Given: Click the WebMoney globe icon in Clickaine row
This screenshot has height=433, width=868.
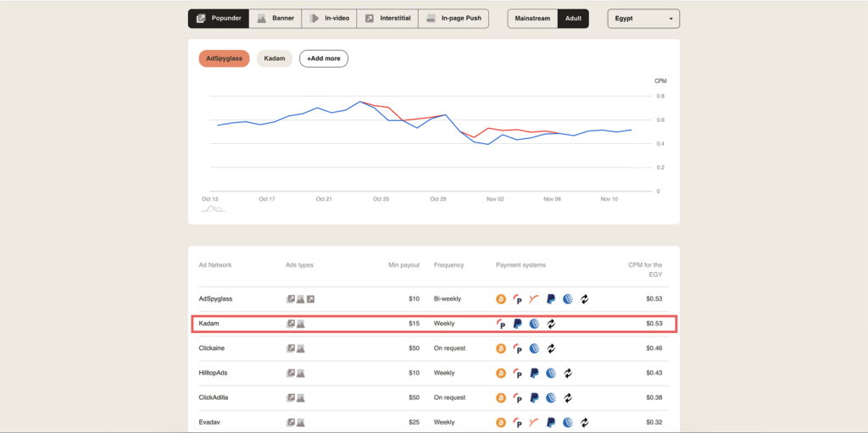Looking at the screenshot, I should pyautogui.click(x=534, y=348).
